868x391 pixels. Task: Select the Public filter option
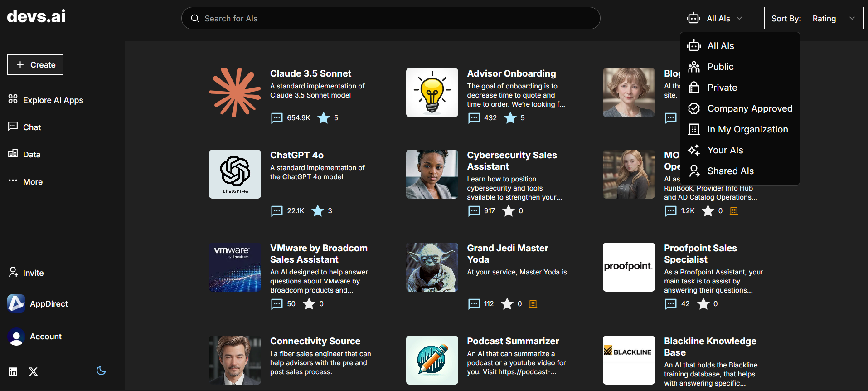(740, 67)
